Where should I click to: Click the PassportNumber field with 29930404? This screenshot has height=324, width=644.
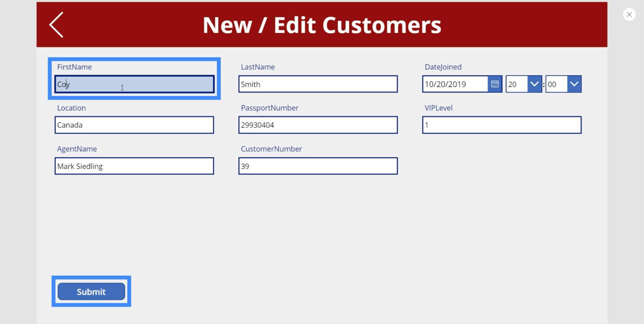tap(318, 125)
